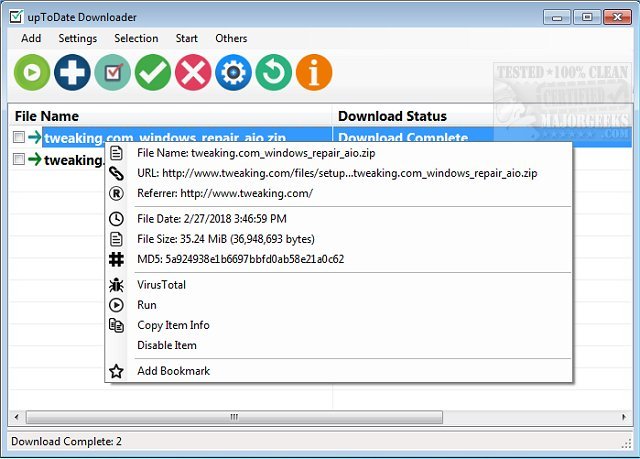Select Copy Item Info in context menu
Image resolution: width=640 pixels, height=459 pixels.
pyautogui.click(x=339, y=325)
